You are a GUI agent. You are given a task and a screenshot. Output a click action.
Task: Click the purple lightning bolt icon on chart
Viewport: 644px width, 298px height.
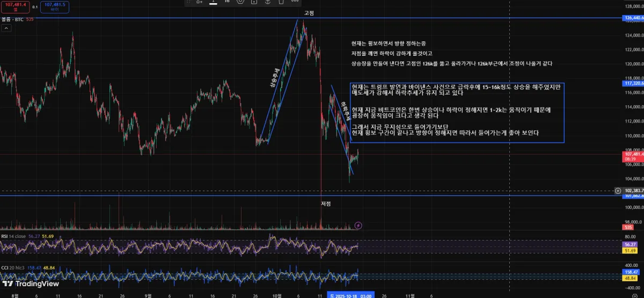point(358,226)
